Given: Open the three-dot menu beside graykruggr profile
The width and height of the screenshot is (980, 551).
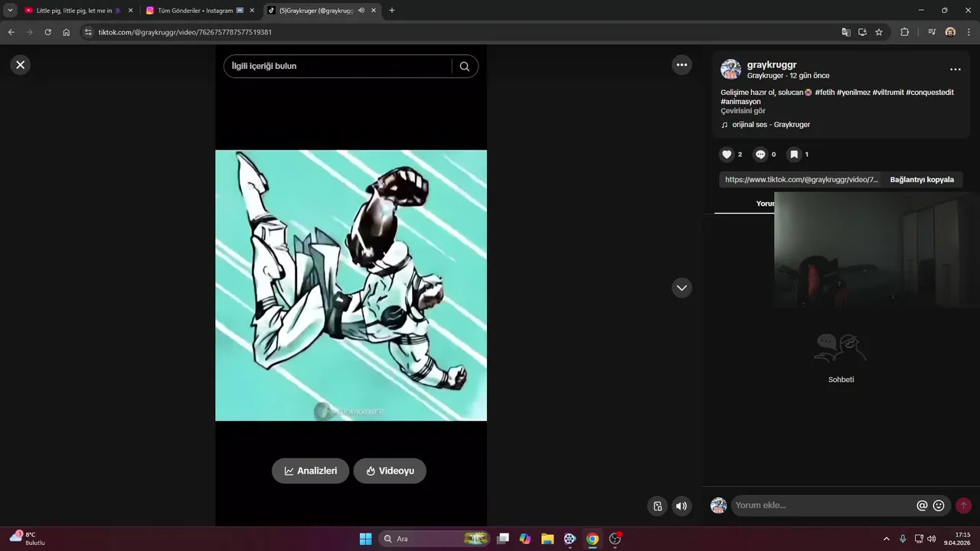Looking at the screenshot, I should pyautogui.click(x=955, y=69).
